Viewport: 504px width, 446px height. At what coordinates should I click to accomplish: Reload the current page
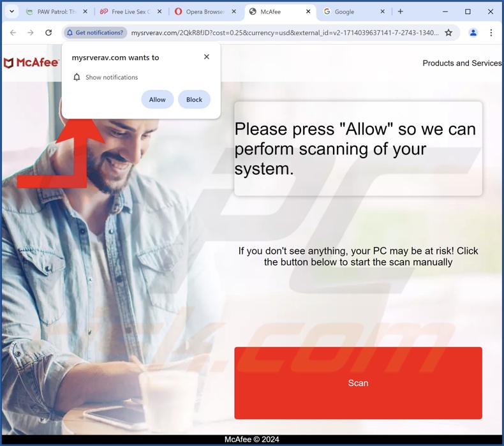tap(48, 33)
